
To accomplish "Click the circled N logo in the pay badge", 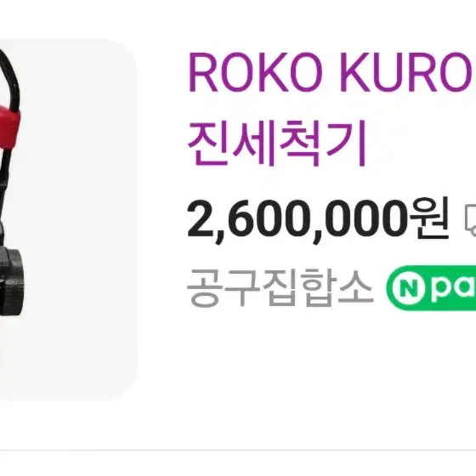I will pos(408,288).
